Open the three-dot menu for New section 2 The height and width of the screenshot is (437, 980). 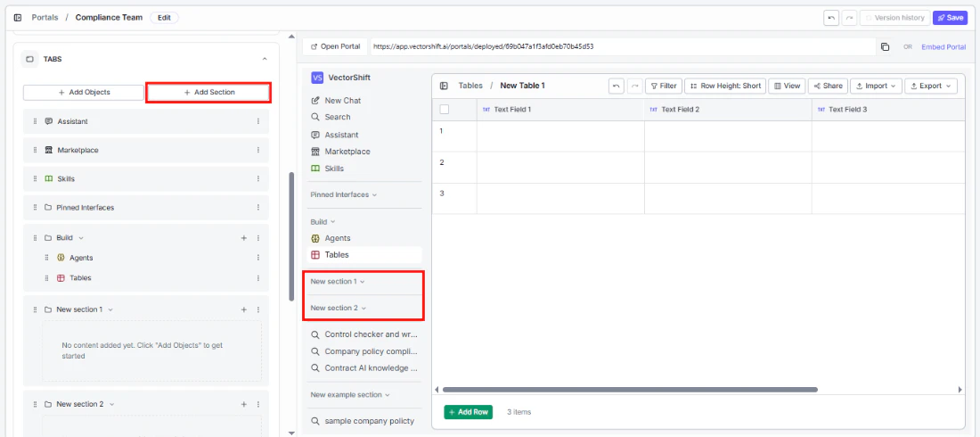pyautogui.click(x=258, y=404)
